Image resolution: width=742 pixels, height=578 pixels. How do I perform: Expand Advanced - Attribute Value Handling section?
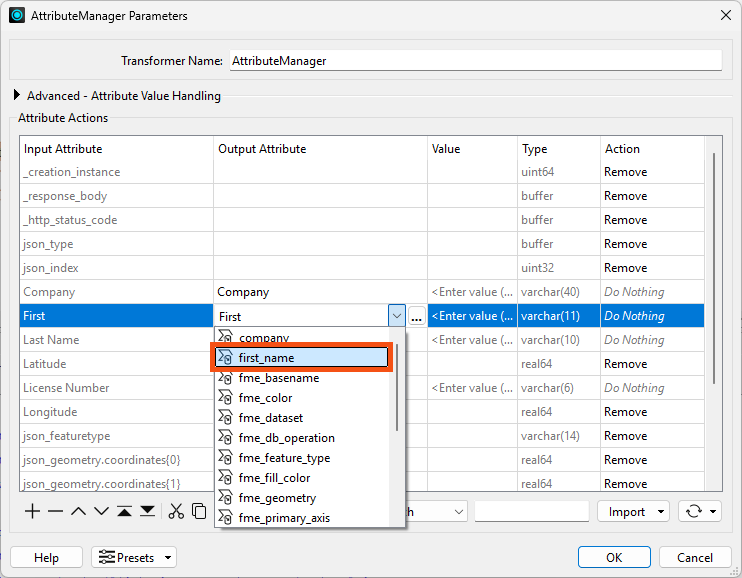click(x=17, y=95)
